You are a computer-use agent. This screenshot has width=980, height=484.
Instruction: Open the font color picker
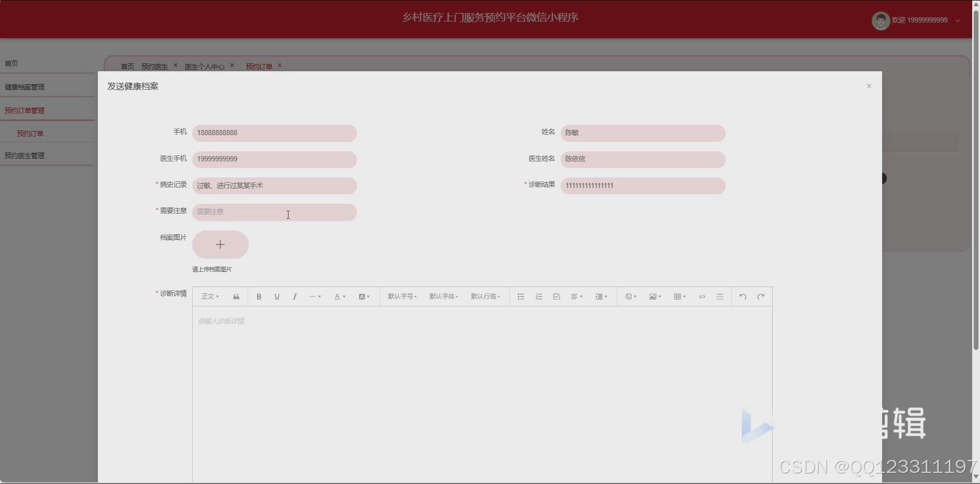[x=340, y=296]
